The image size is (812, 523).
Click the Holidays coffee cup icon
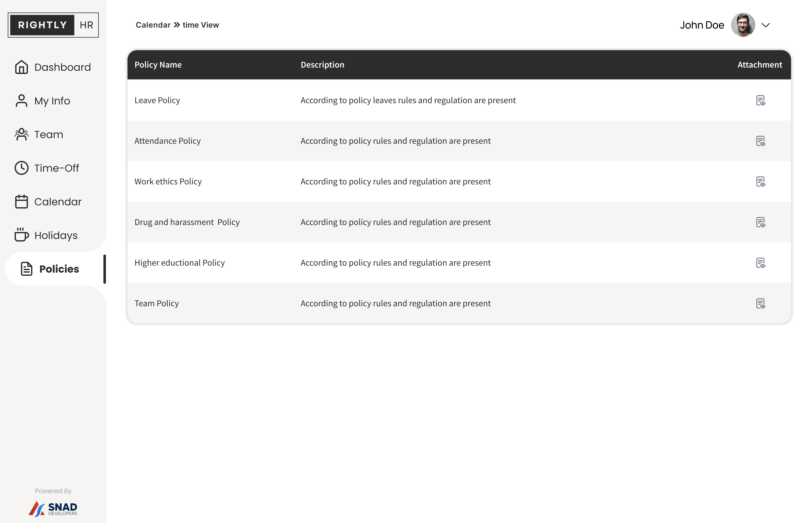click(x=21, y=235)
